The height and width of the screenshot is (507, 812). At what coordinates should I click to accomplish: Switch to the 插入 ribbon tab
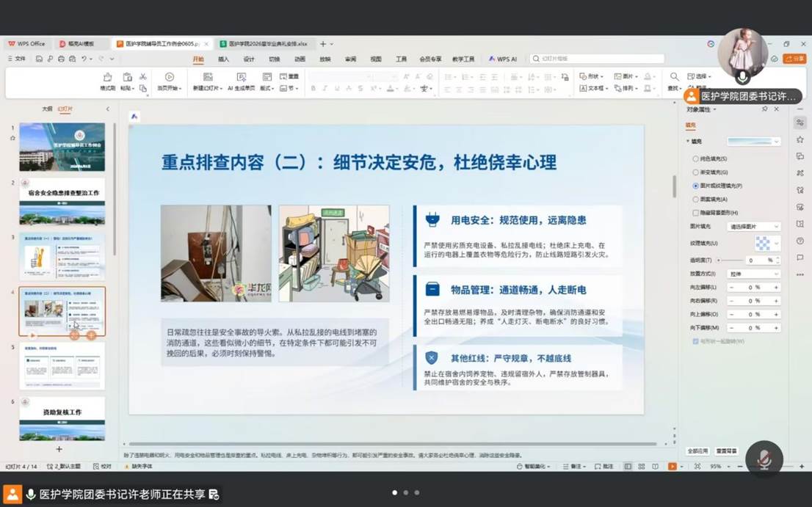(x=224, y=59)
